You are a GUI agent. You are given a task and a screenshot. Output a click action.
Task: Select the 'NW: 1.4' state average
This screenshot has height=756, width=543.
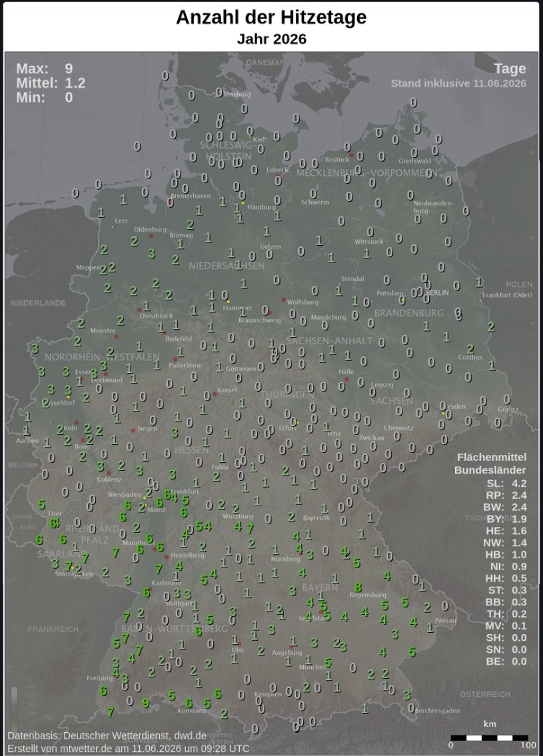coord(505,543)
